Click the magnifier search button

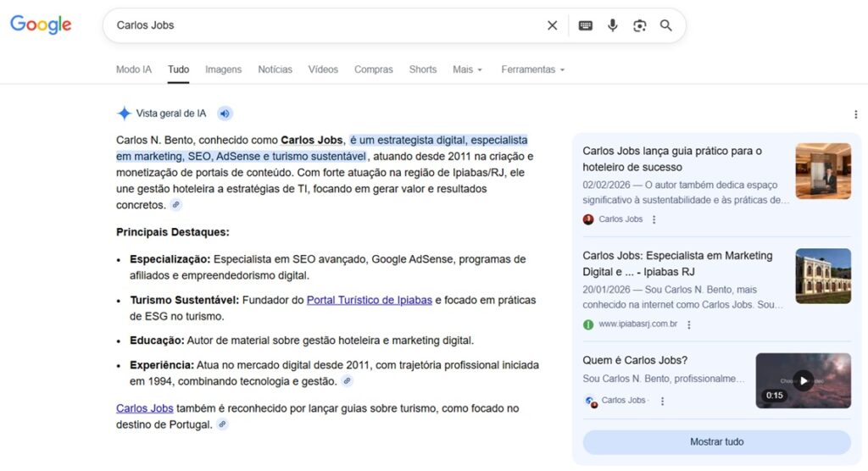666,25
